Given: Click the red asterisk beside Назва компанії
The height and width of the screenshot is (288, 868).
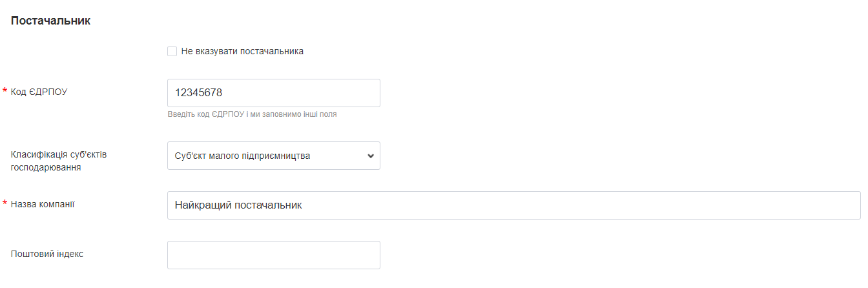Looking at the screenshot, I should click(5, 204).
